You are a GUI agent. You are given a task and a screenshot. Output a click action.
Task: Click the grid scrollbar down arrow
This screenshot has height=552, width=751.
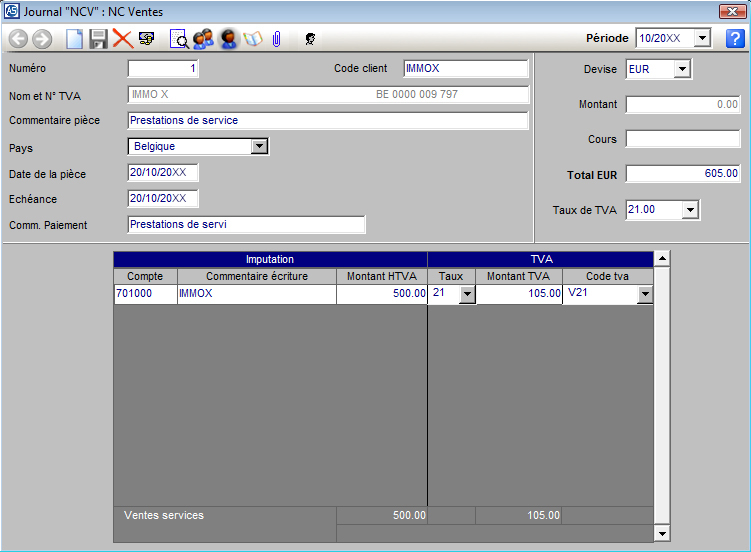[x=661, y=534]
